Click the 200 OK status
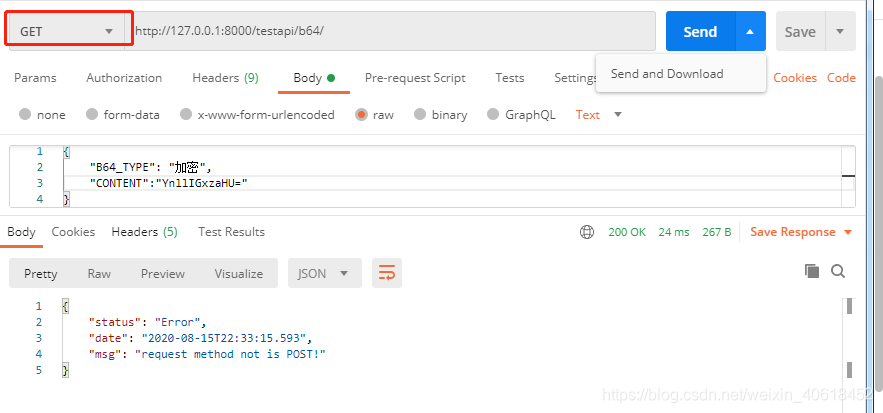 tap(627, 232)
